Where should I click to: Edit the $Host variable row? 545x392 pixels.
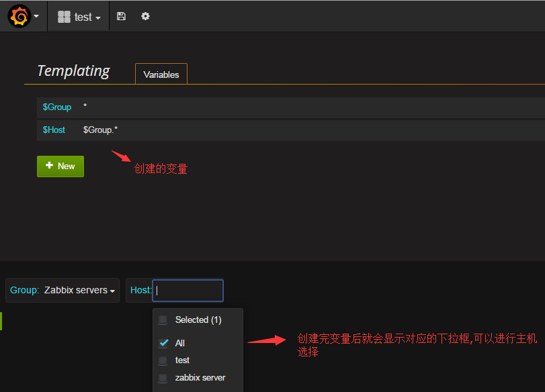pos(290,130)
